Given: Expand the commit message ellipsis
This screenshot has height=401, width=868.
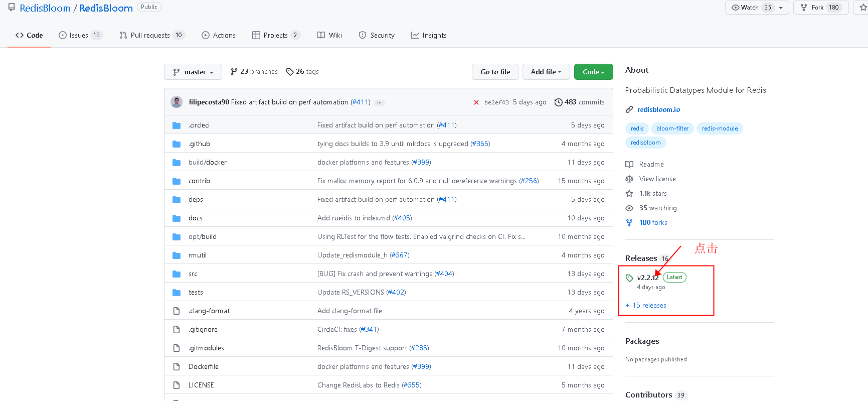Looking at the screenshot, I should coord(380,102).
